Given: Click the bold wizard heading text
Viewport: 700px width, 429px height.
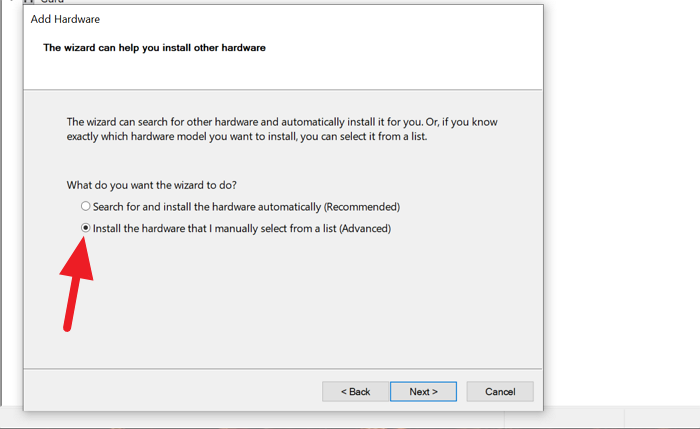Looking at the screenshot, I should 154,48.
